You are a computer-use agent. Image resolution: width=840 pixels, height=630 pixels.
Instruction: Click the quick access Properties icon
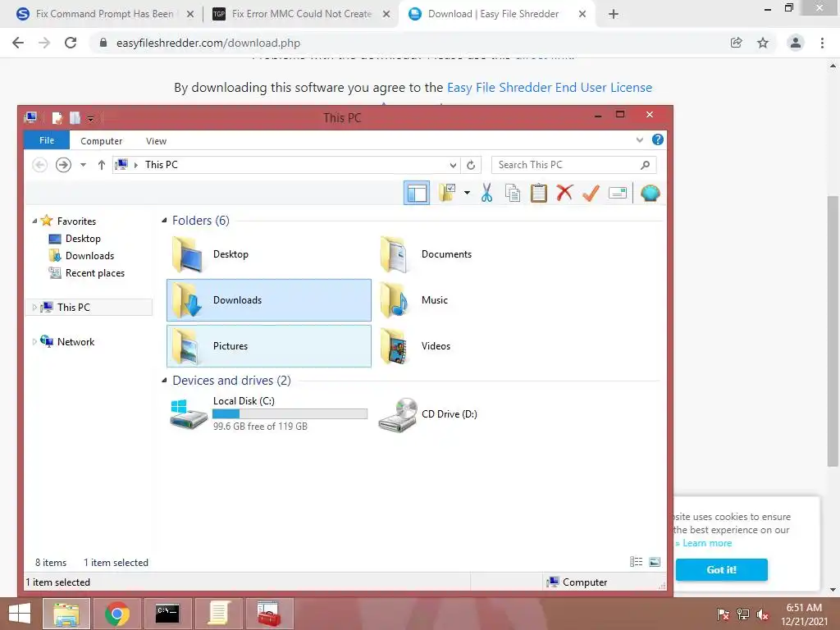(57, 118)
